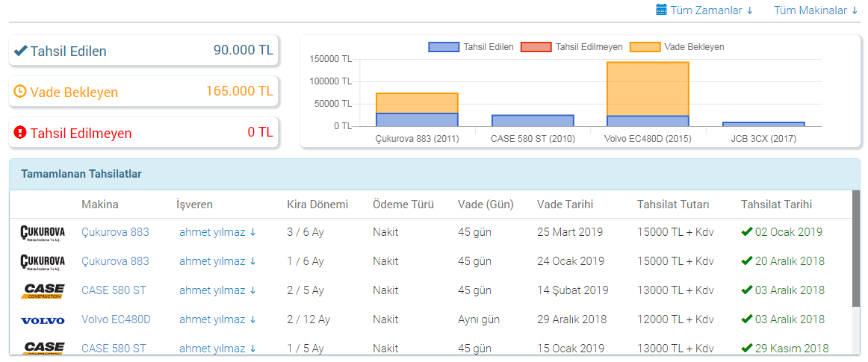The height and width of the screenshot is (362, 868).
Task: Click the blue bar for JCB 3CX
Action: [x=763, y=125]
